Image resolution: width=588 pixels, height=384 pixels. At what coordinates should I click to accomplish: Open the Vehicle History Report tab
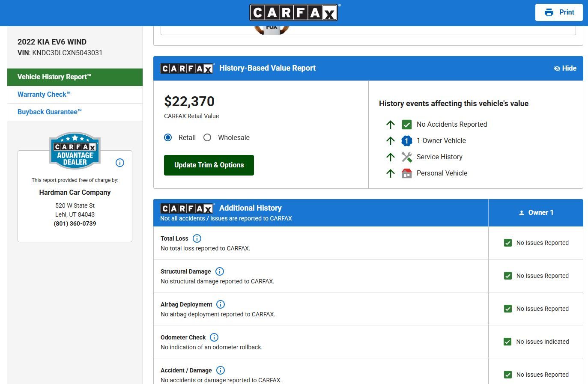(54, 77)
